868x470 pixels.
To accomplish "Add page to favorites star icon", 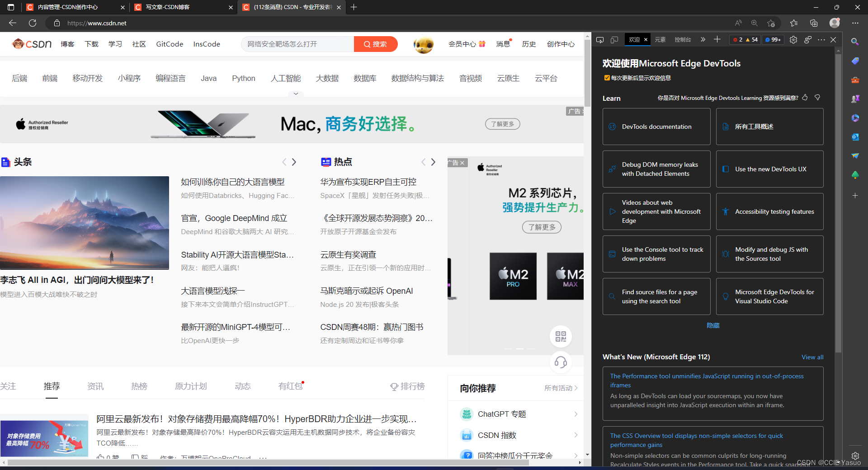I will [x=771, y=23].
